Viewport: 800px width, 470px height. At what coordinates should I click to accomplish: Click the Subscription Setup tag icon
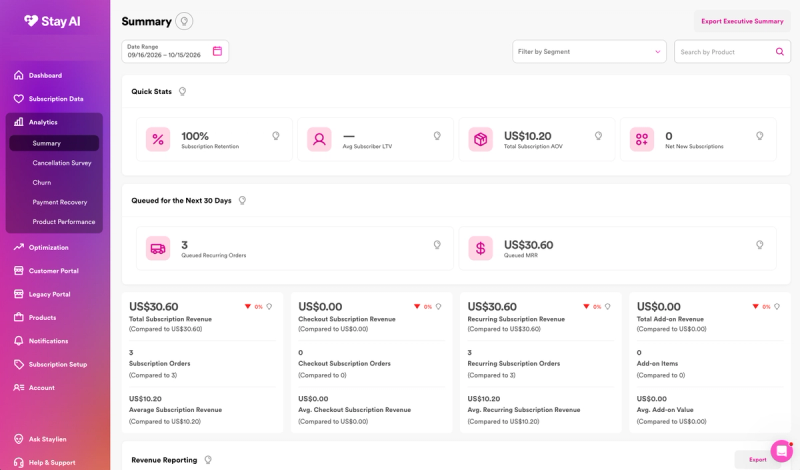(18, 364)
